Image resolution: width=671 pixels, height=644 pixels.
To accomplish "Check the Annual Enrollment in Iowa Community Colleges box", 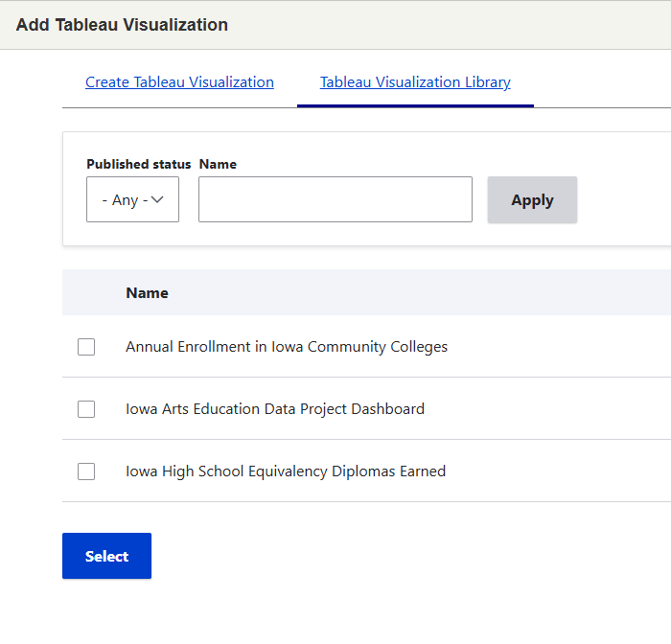I will coord(86,347).
